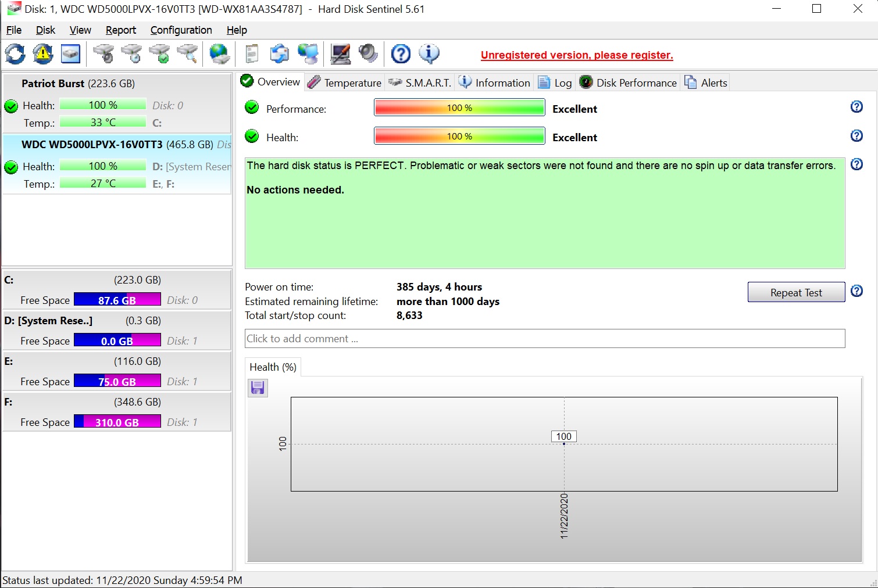Click the blue question mark toolbar icon
The width and height of the screenshot is (878, 588).
(x=401, y=54)
